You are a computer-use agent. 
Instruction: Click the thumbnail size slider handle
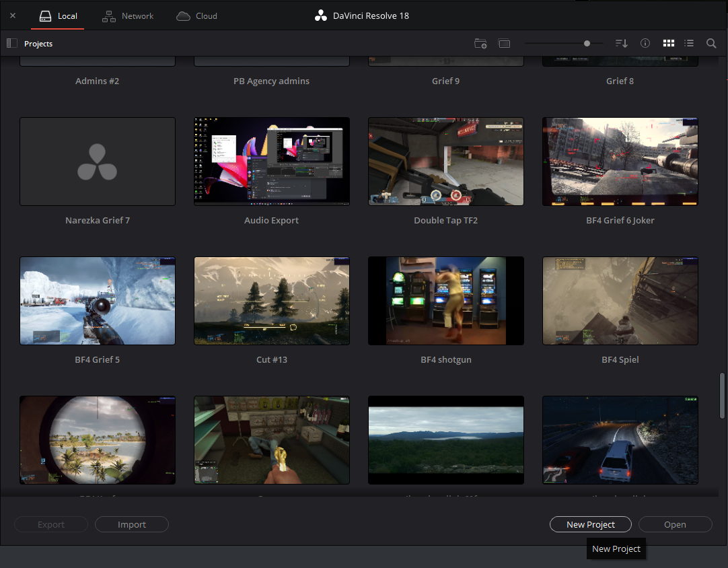point(587,43)
